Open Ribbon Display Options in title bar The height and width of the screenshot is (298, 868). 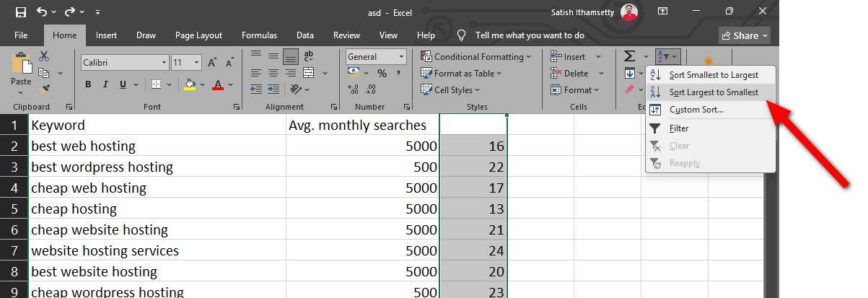662,12
